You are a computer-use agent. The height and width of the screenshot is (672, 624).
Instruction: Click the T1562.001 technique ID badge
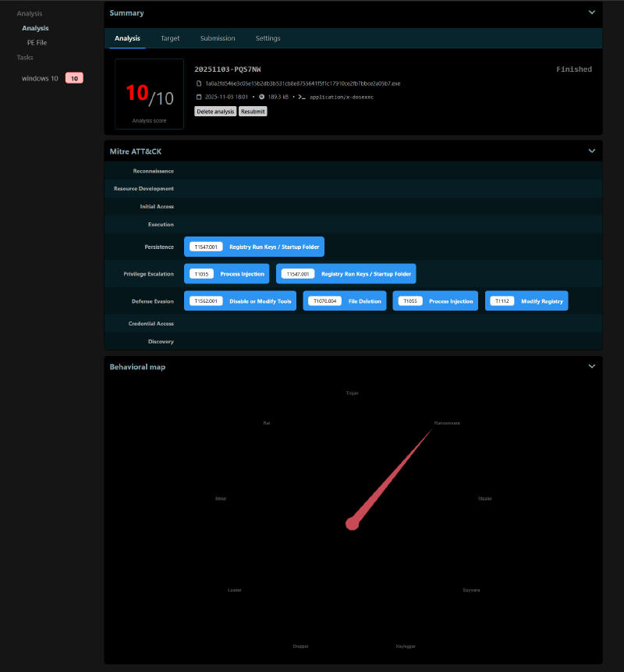pyautogui.click(x=206, y=301)
